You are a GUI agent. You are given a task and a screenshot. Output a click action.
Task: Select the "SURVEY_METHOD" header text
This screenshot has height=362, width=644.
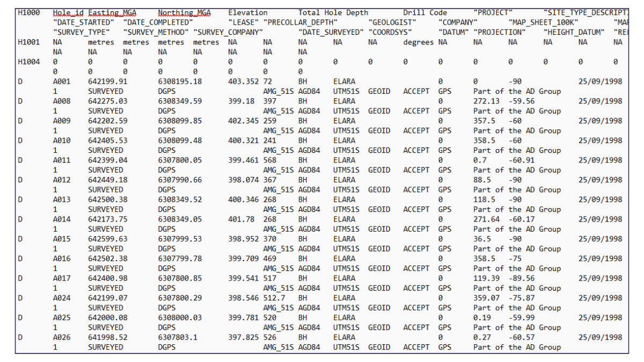click(156, 32)
